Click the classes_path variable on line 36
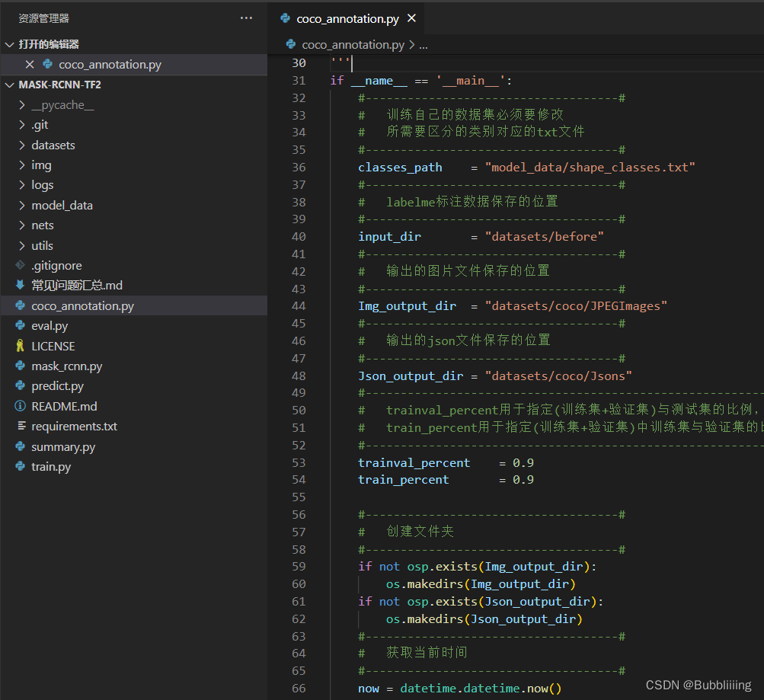Screen dimensions: 764x700 coord(400,167)
